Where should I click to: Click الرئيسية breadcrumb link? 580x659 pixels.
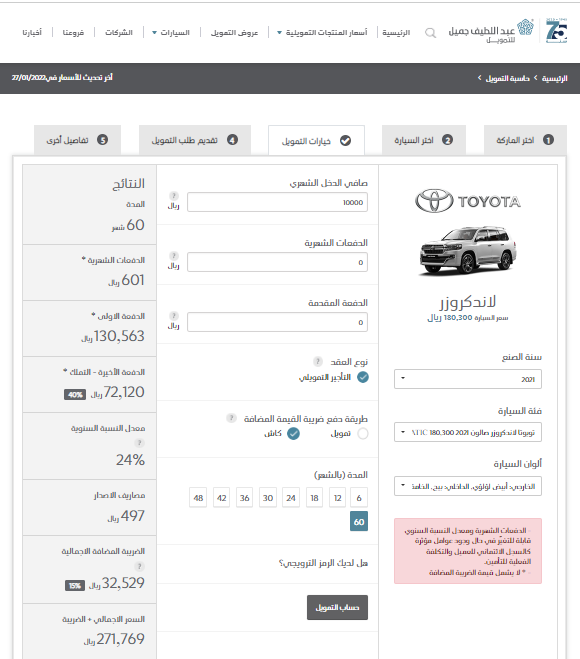click(x=554, y=78)
